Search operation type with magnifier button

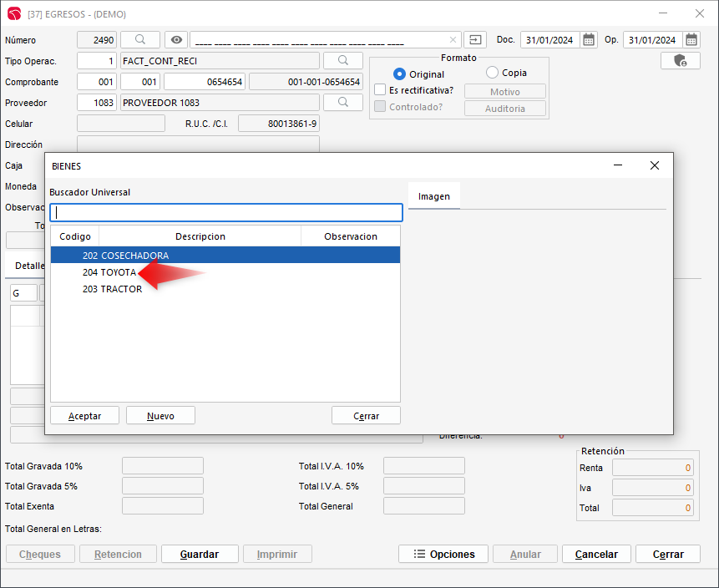point(343,61)
